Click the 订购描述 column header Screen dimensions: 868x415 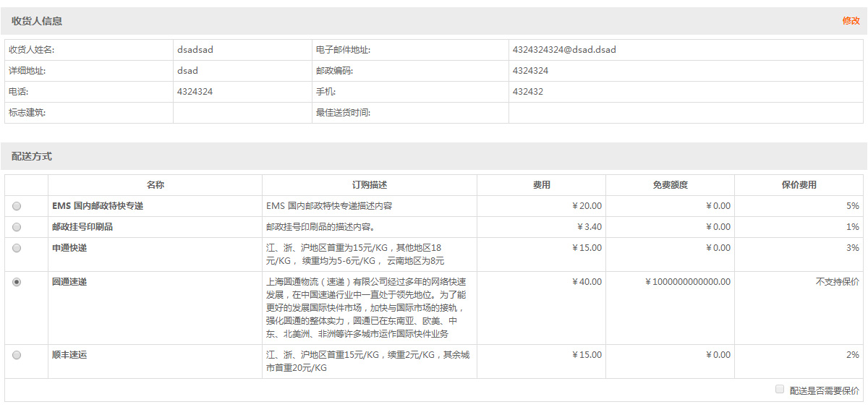click(x=370, y=185)
